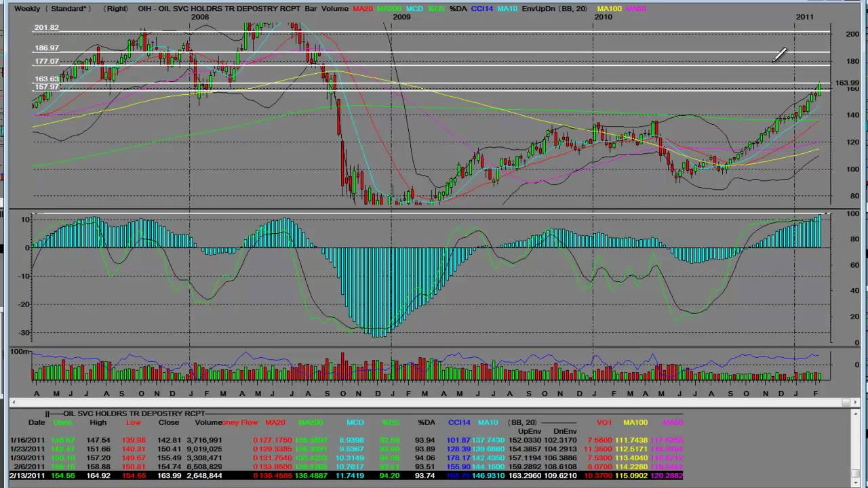The width and height of the screenshot is (868, 488).
Task: Click the horizontal scrollbar's left arrow below the chart
Action: point(14,403)
